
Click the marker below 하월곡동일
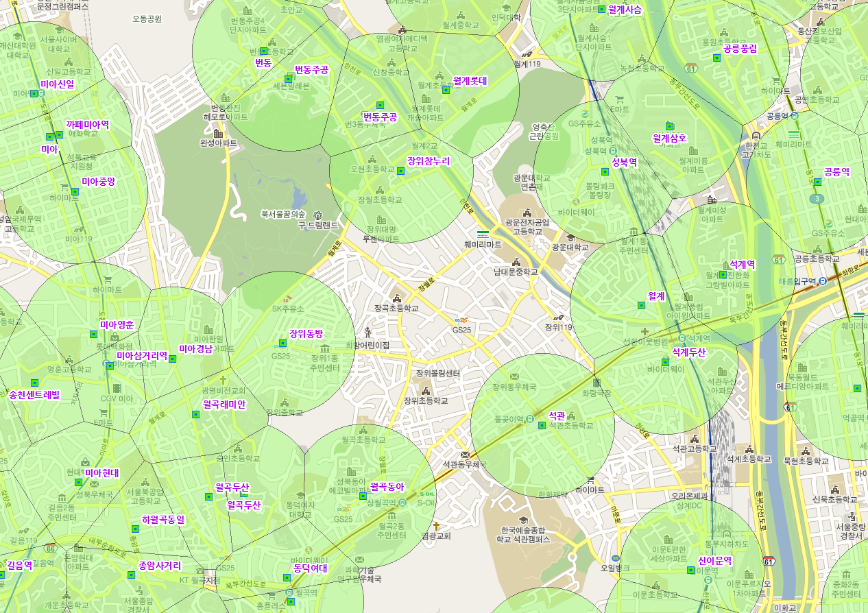[x=134, y=529]
